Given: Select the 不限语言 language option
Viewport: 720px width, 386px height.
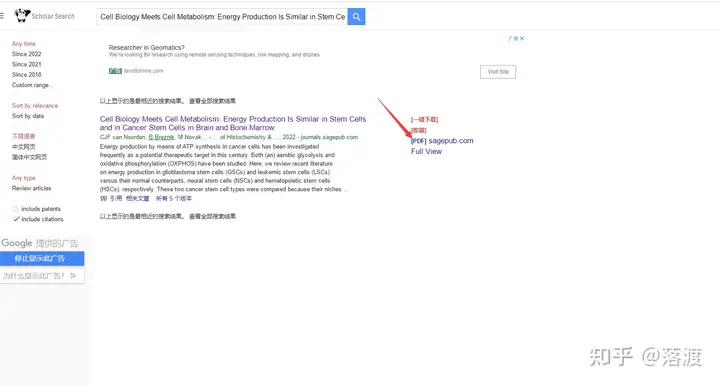Looking at the screenshot, I should click(x=23, y=136).
